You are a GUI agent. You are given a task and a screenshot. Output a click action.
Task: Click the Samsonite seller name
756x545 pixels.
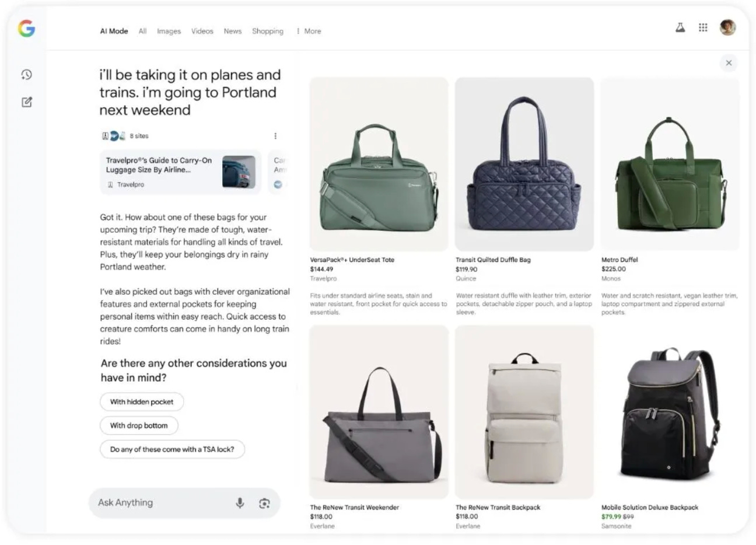click(616, 526)
